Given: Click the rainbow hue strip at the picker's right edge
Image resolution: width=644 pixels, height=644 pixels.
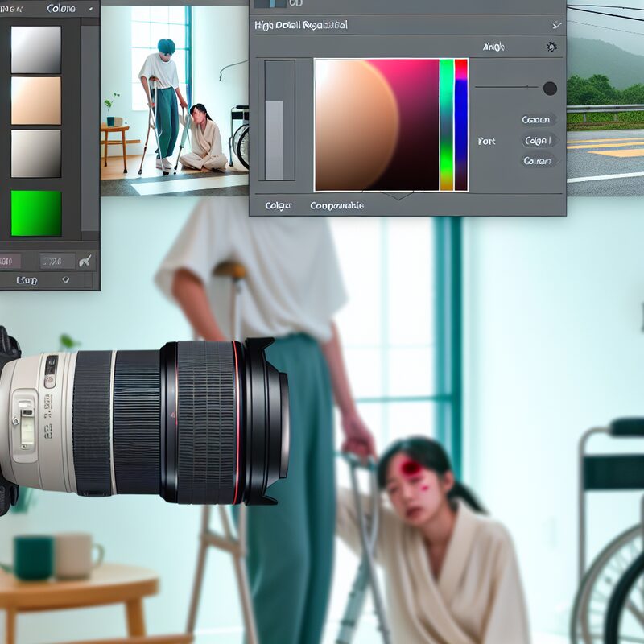Looking at the screenshot, I should click(x=461, y=125).
